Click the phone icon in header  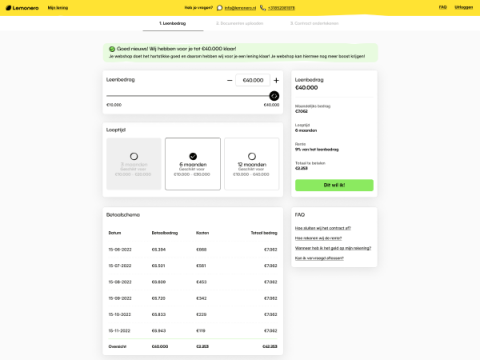(263, 8)
